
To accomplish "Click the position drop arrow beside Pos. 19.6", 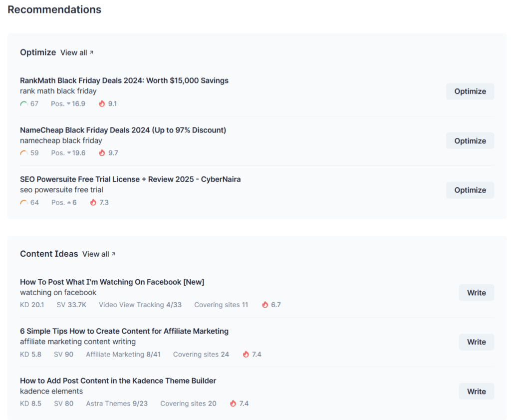I will coord(68,153).
